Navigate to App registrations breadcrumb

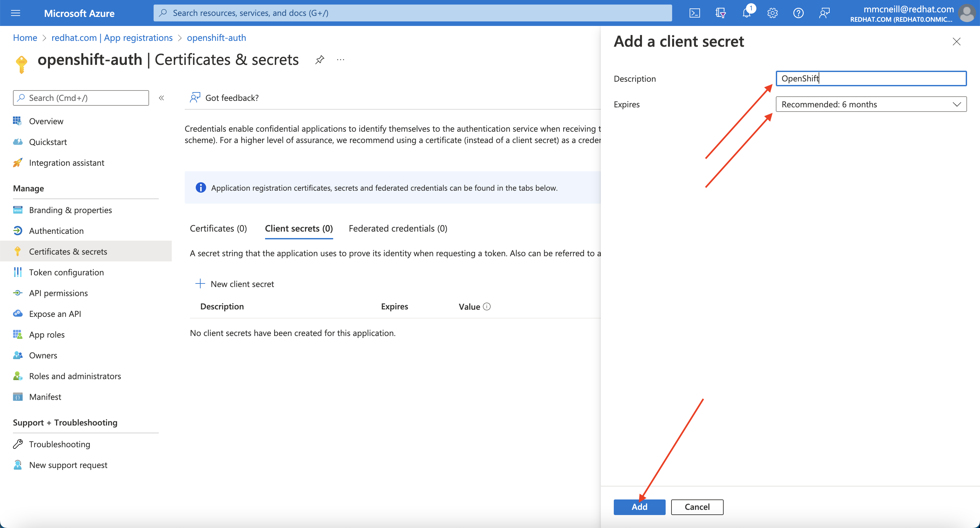(x=111, y=38)
